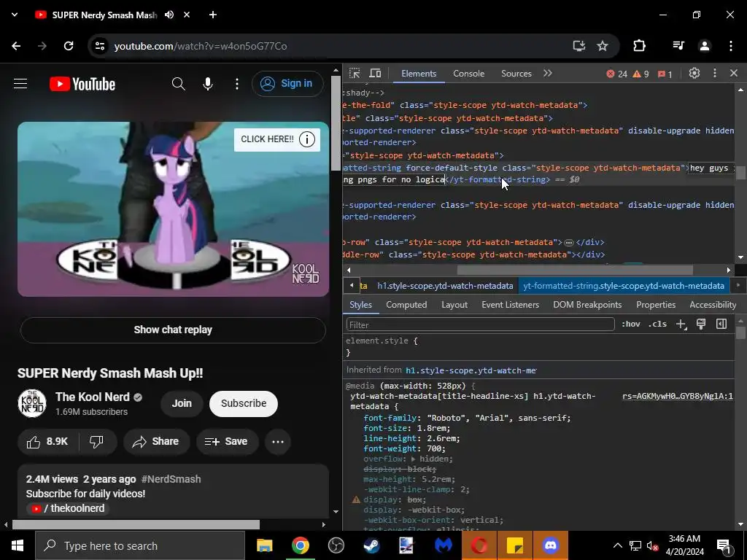Toggle the device toolbar in DevTools
Screen dimensions: 747x560
(376, 74)
